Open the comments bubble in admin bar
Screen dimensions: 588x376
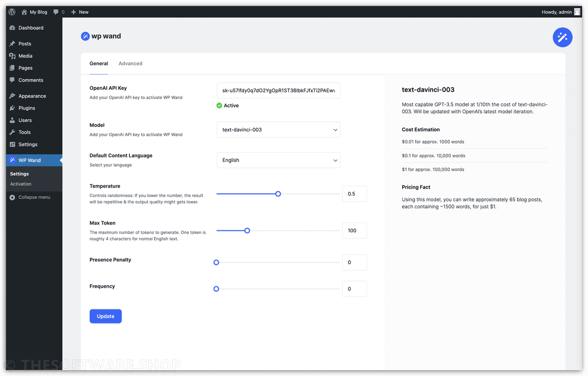click(x=56, y=12)
